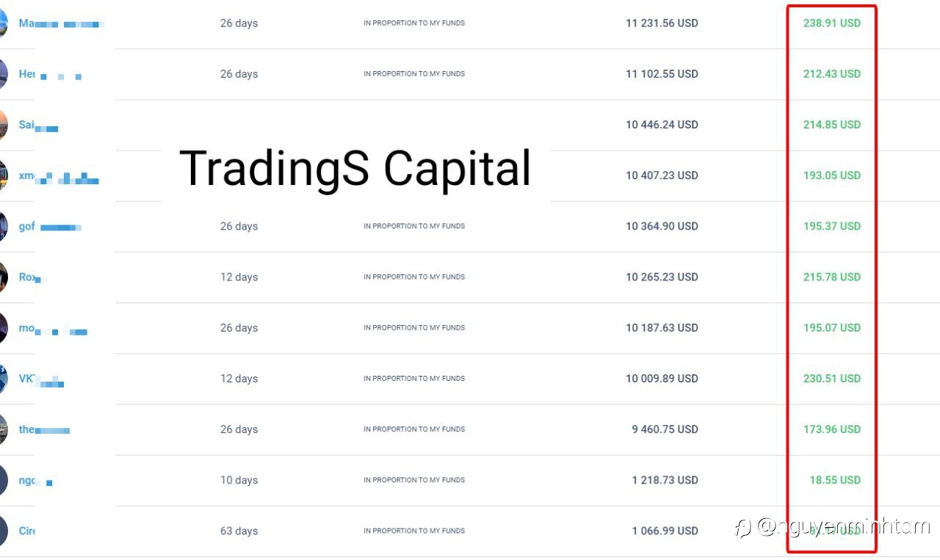Open the gof user's profile avatar

pos(3,226)
